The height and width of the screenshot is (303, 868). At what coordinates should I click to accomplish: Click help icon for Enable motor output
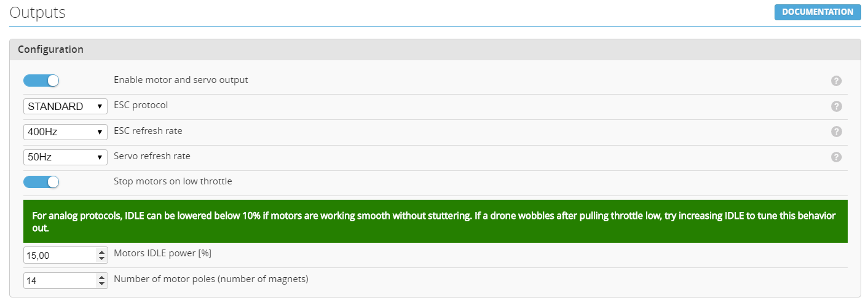[x=836, y=81]
